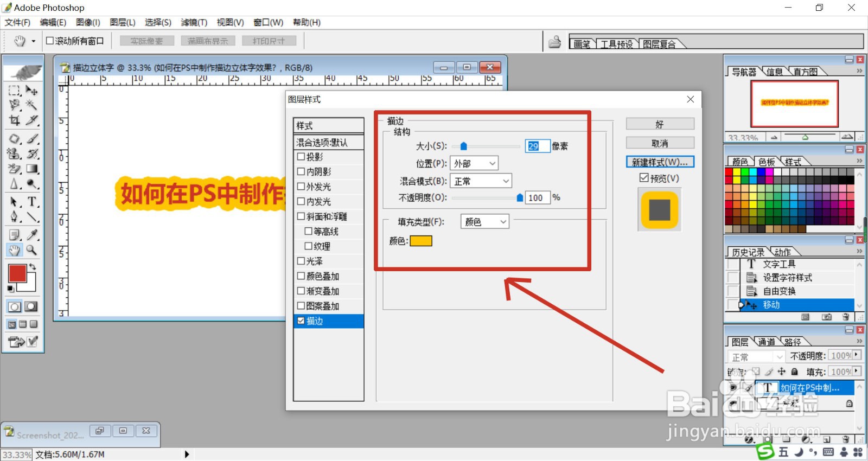Click delete trash icon in Layers panel
Viewport: 868px width, 461px height.
[846, 439]
